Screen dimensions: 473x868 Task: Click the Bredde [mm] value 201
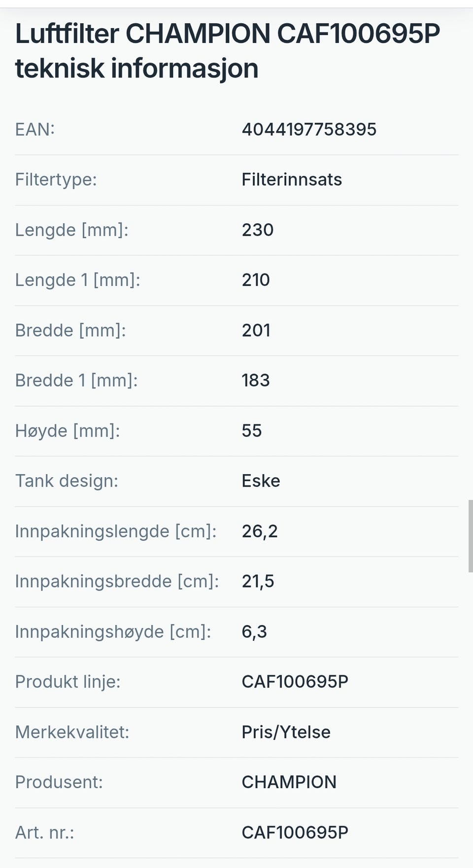tap(256, 331)
